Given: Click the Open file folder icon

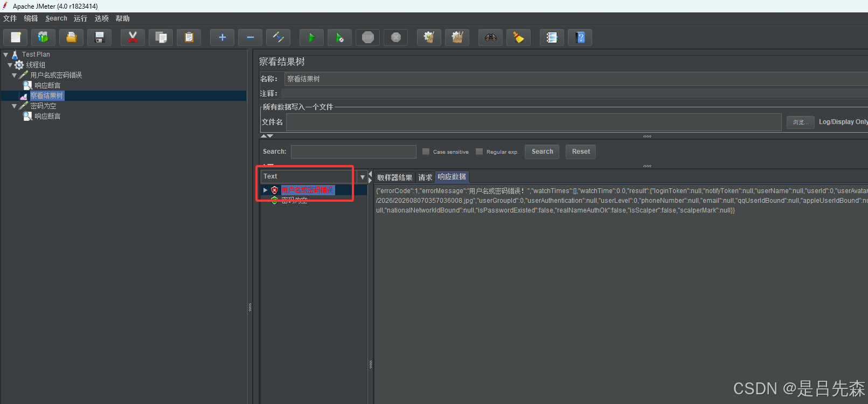Looking at the screenshot, I should point(71,37).
